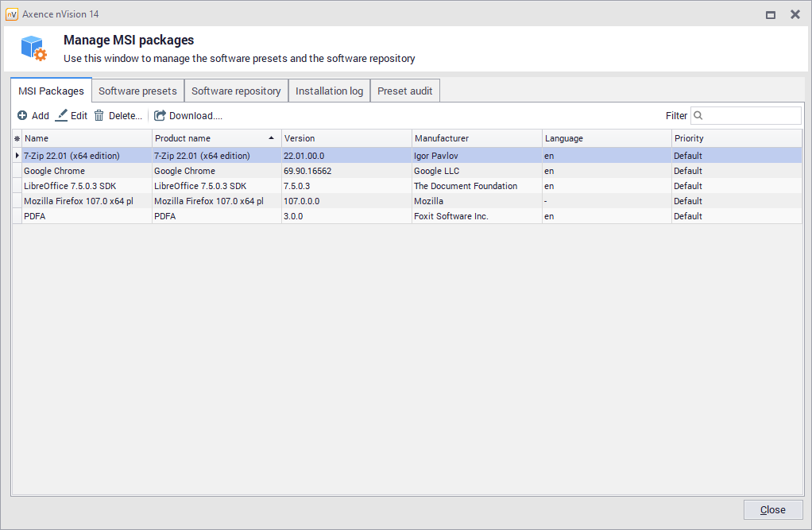Image resolution: width=812 pixels, height=530 pixels.
Task: Click the Download arrow icon
Action: click(160, 116)
